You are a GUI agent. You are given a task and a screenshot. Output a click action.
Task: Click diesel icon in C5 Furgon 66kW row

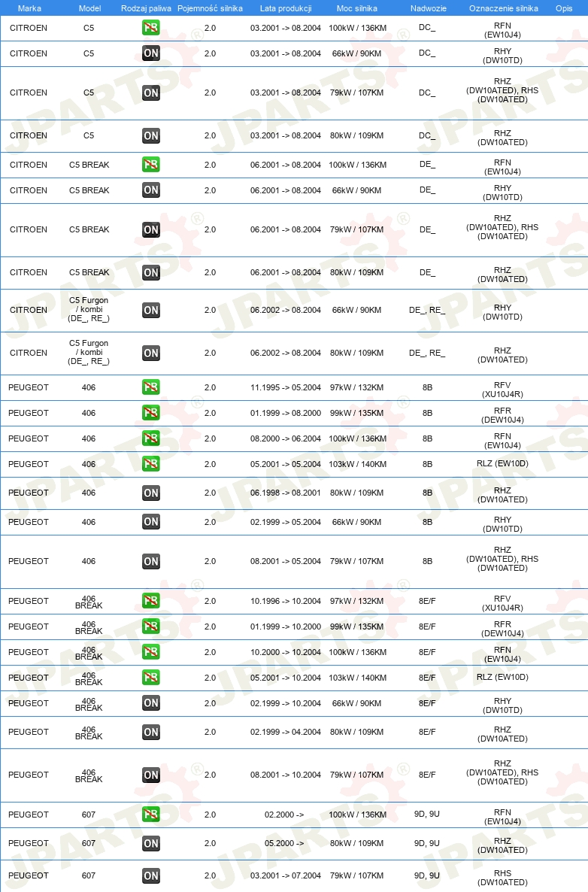click(x=150, y=310)
